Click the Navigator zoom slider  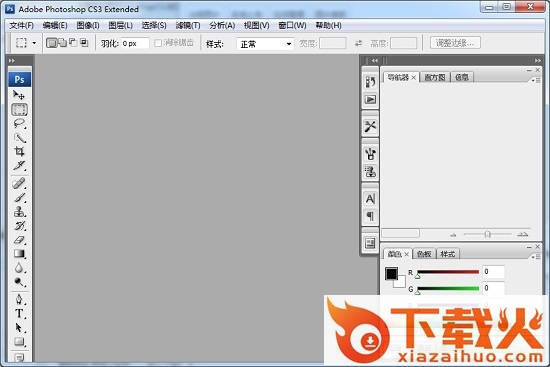tap(488, 234)
